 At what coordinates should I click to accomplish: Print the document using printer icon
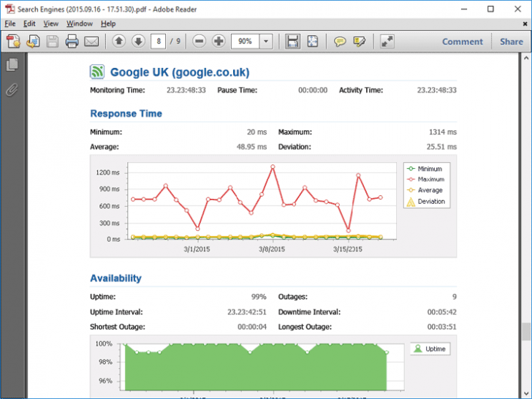(x=72, y=42)
